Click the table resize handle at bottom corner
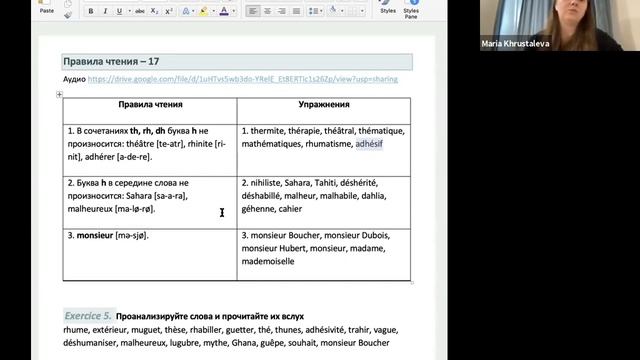Viewport: 640px width, 360px height. coord(412,282)
